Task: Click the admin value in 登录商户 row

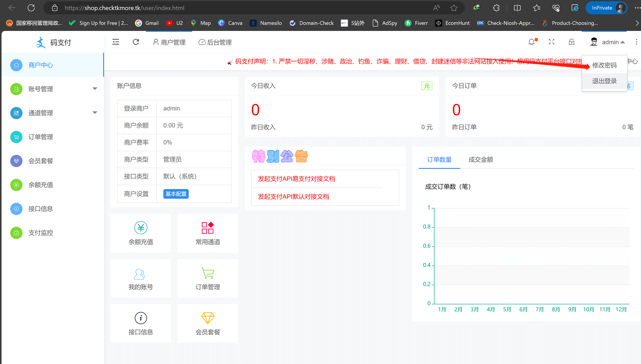Action: [171, 108]
